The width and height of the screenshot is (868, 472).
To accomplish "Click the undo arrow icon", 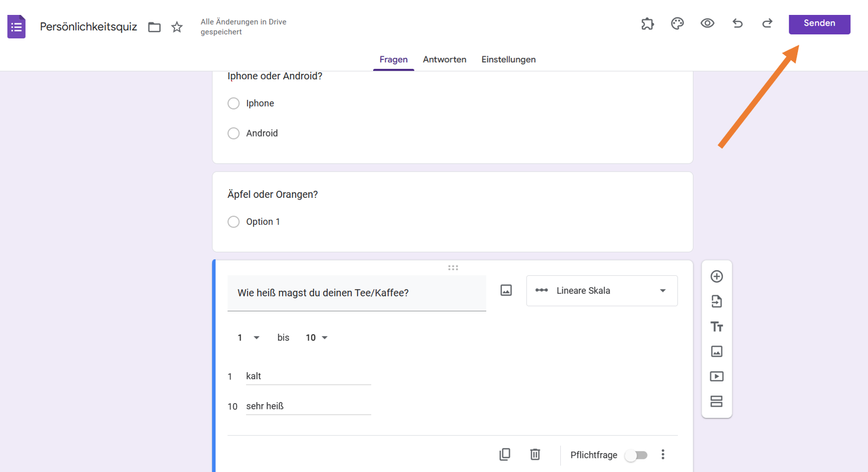I will pos(738,24).
